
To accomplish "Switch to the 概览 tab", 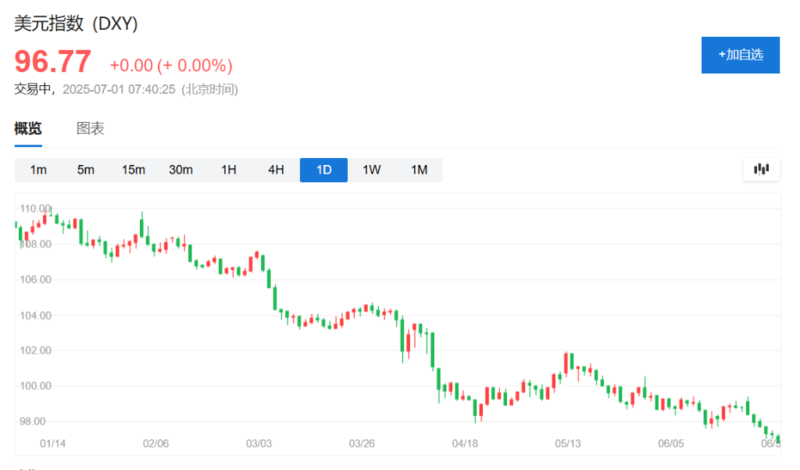I will coord(28,129).
